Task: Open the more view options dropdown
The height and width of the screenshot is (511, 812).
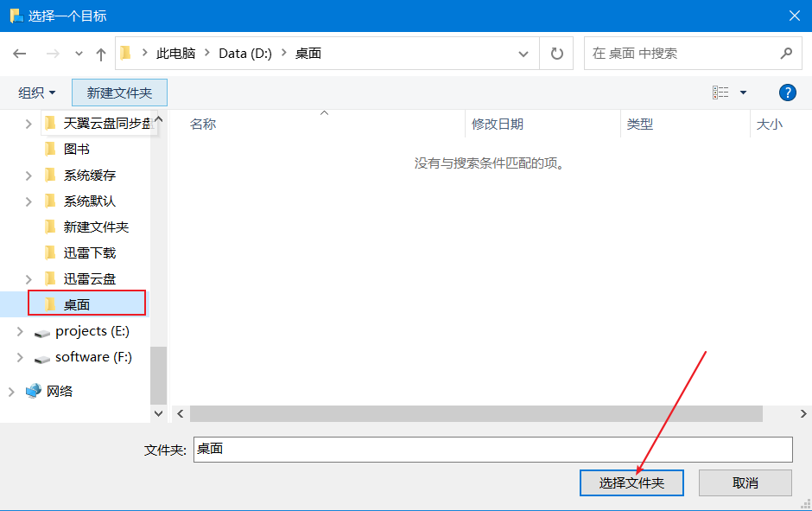Action: coord(743,93)
